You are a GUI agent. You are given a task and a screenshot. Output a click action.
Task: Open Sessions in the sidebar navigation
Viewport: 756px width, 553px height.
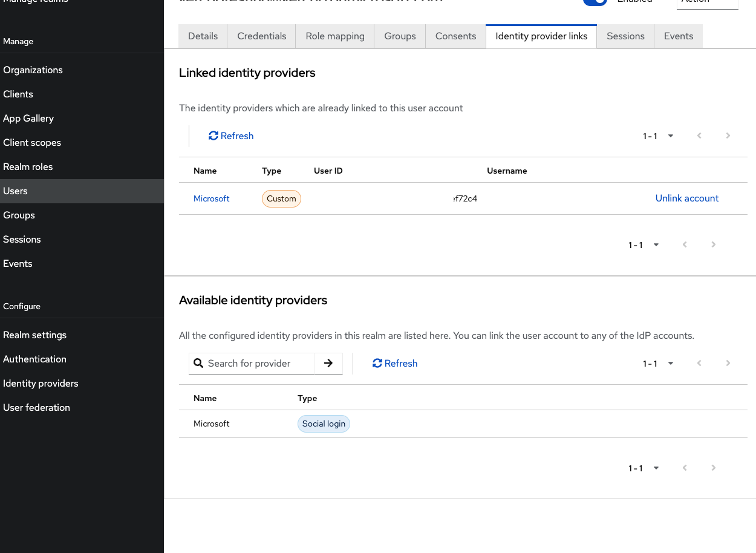[x=82, y=240]
